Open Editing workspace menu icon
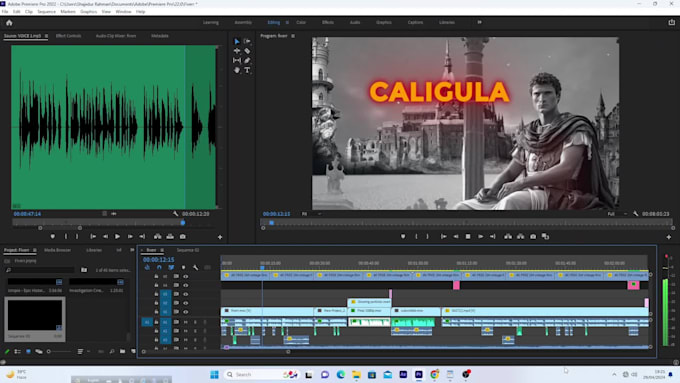The height and width of the screenshot is (383, 680). pyautogui.click(x=287, y=23)
